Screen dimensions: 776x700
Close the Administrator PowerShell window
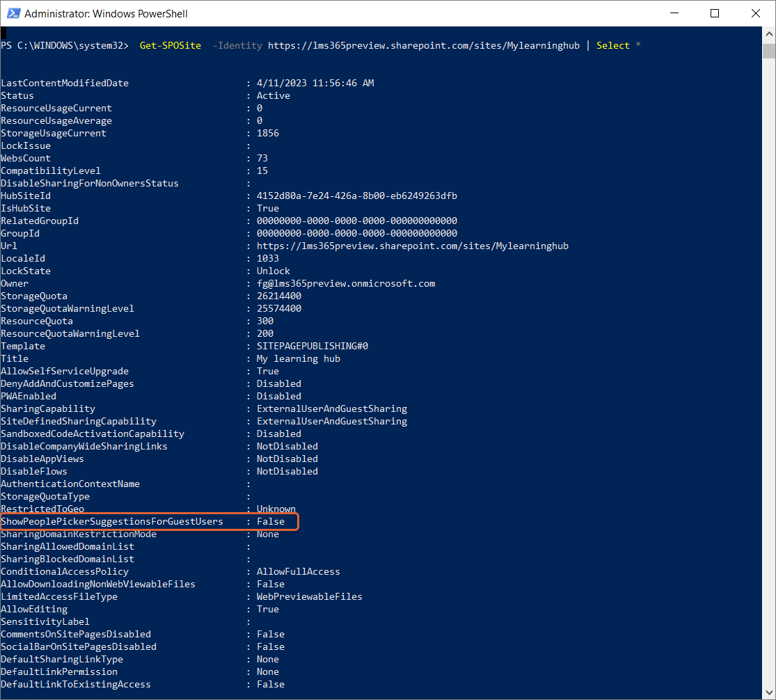click(x=754, y=13)
